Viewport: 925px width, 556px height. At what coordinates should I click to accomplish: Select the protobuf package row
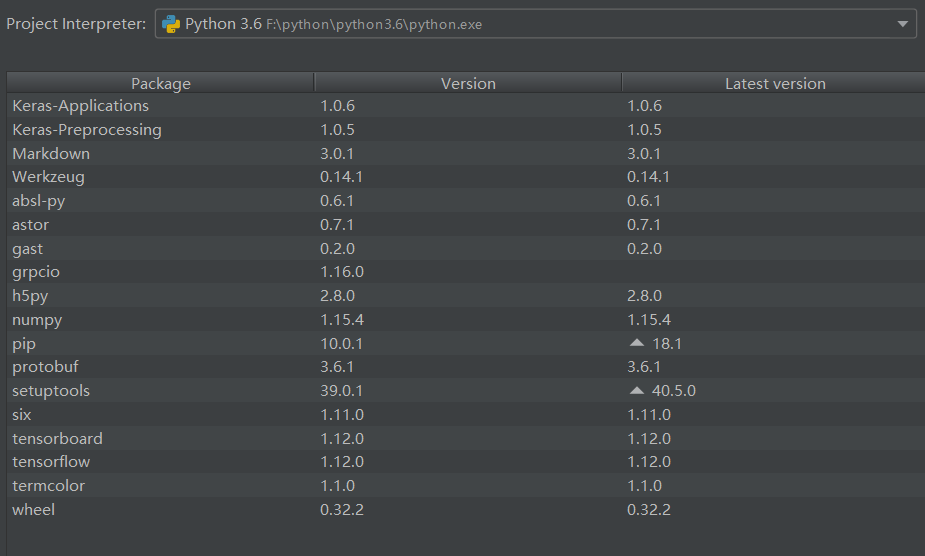coord(466,367)
